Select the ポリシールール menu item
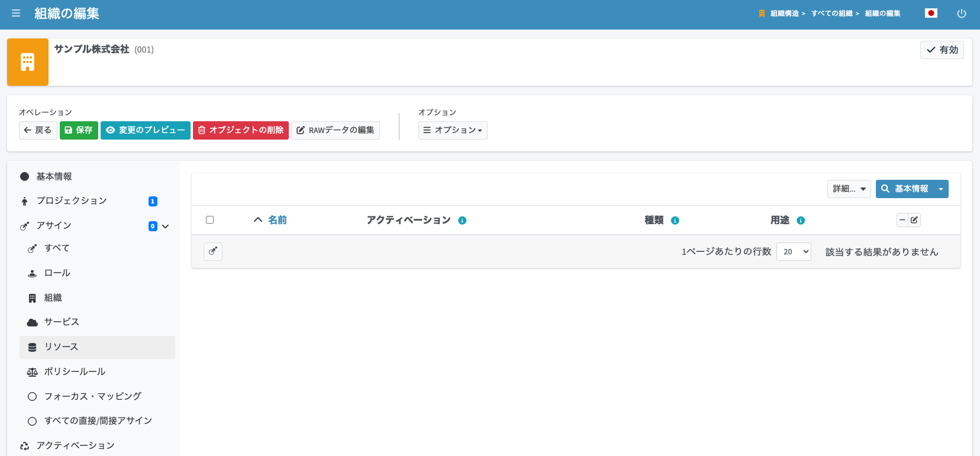This screenshot has height=456, width=980. [97, 372]
